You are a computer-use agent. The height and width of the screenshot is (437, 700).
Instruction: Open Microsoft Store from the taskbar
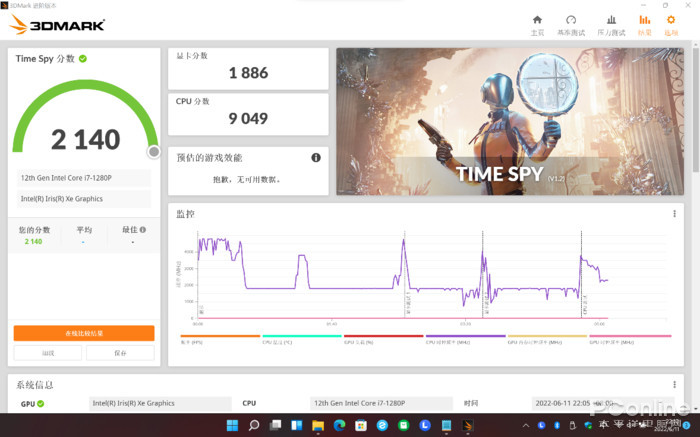tap(361, 425)
